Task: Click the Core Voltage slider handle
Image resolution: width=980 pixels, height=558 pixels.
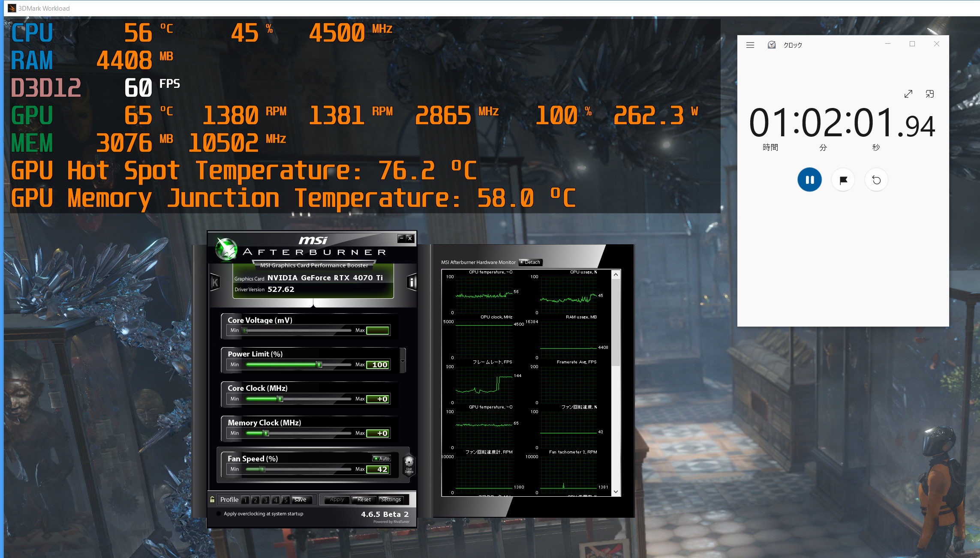Action: coord(245,330)
